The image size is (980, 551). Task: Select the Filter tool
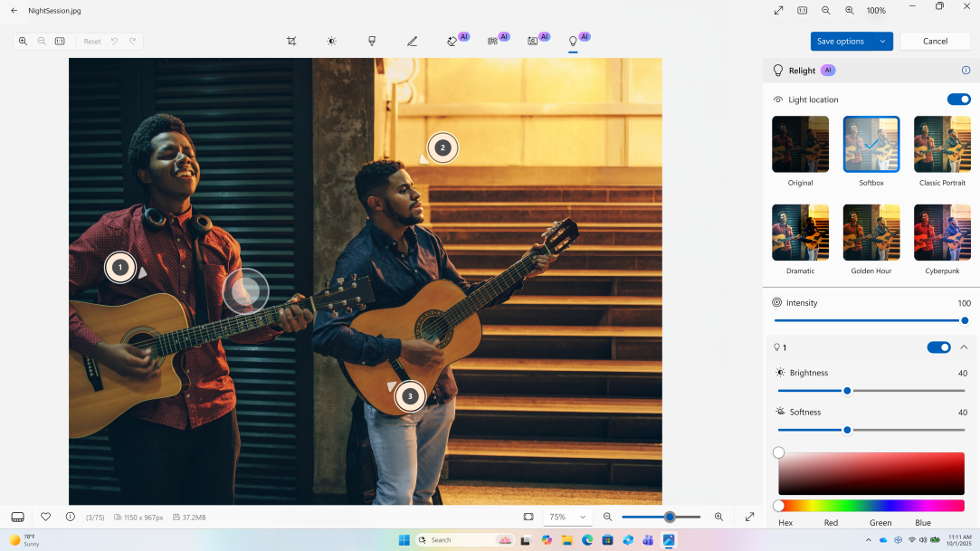coord(371,41)
